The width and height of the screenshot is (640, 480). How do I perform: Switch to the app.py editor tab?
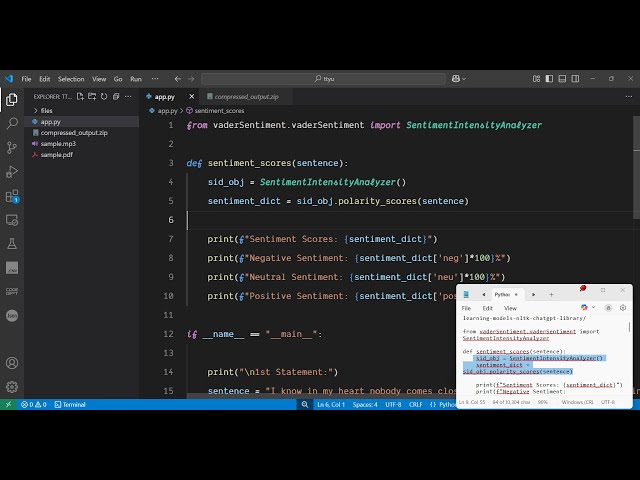pyautogui.click(x=165, y=97)
